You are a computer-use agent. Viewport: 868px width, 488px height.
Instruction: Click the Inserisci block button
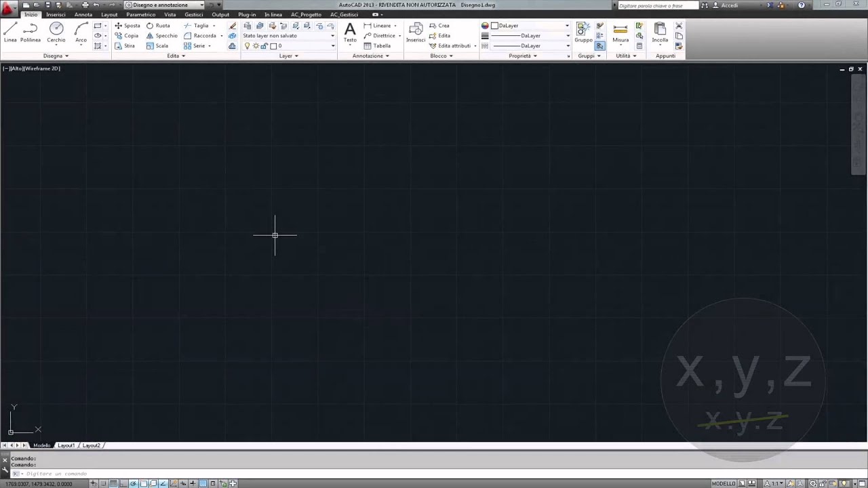(x=416, y=32)
